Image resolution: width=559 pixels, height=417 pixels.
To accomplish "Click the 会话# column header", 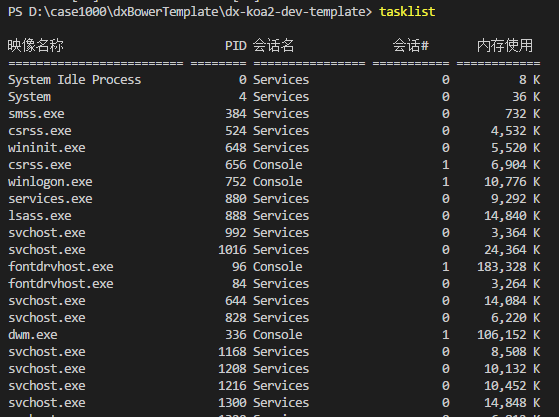I will point(410,45).
